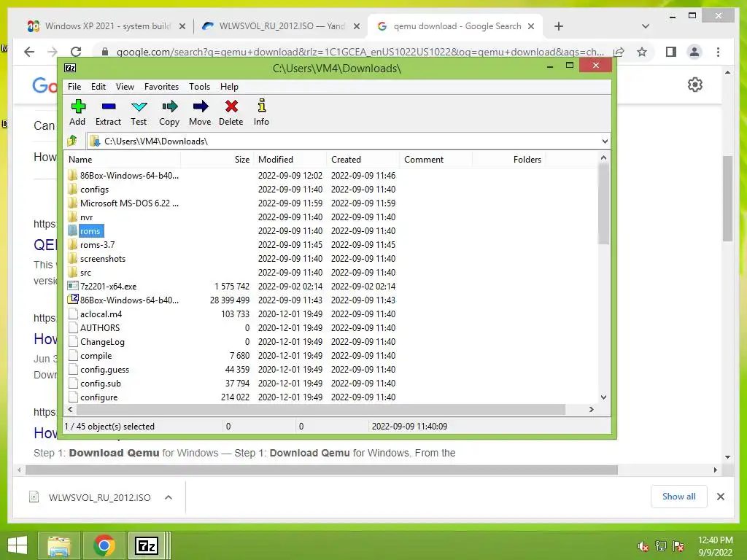Image resolution: width=747 pixels, height=560 pixels.
Task: Click the Copy toolbar icon
Action: coord(169,113)
